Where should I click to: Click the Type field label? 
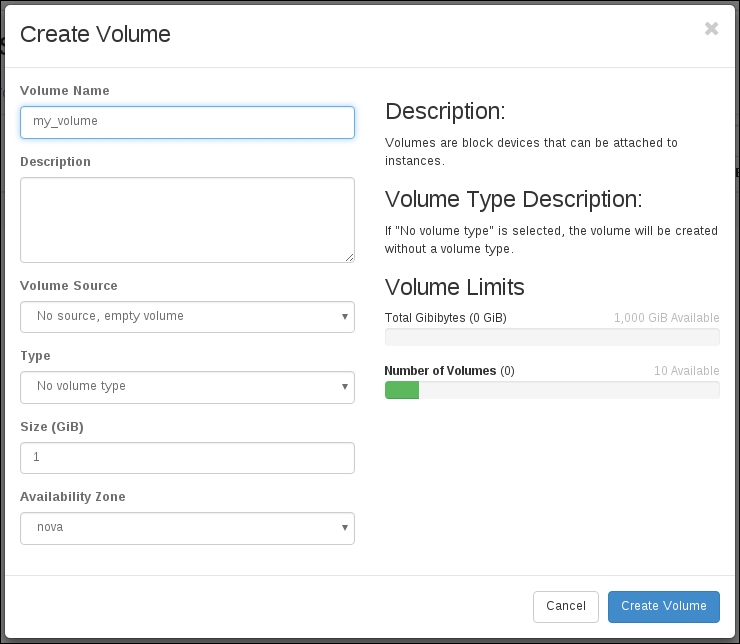[x=35, y=356]
